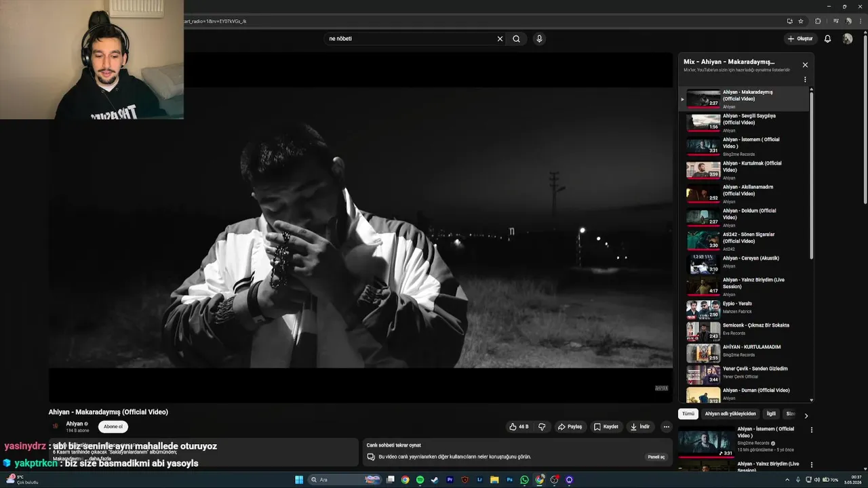Show more filter chips with arrow
This screenshot has width=868, height=488.
pyautogui.click(x=806, y=415)
